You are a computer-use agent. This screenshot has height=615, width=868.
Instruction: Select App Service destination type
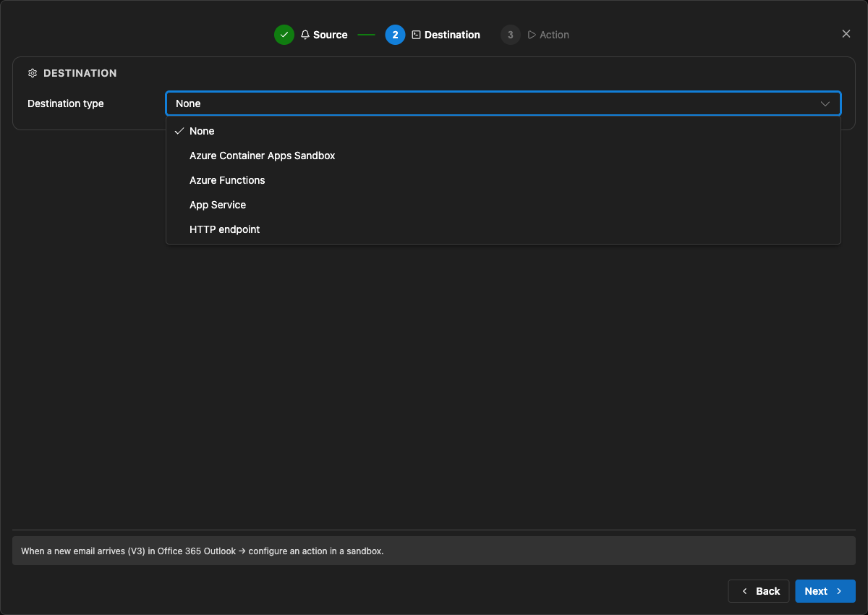(x=503, y=205)
